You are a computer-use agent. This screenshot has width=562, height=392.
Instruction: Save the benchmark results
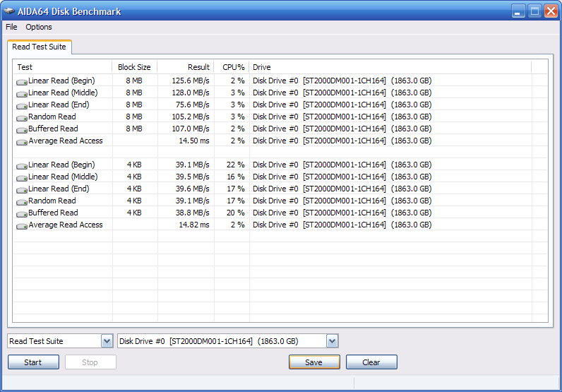click(314, 362)
